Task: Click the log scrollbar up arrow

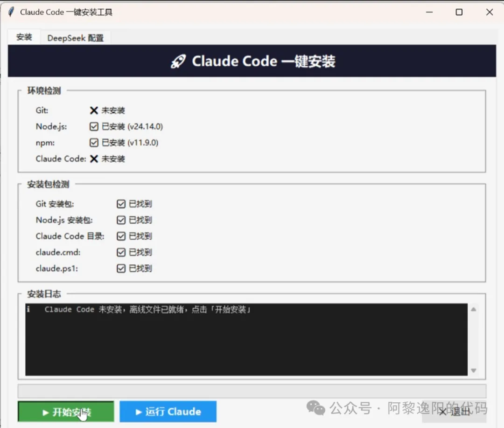Action: point(474,309)
